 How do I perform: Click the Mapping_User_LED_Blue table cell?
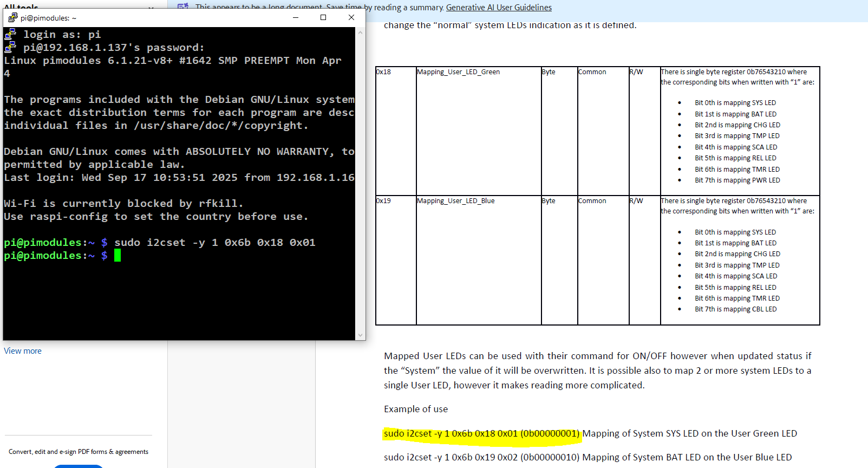coord(455,201)
